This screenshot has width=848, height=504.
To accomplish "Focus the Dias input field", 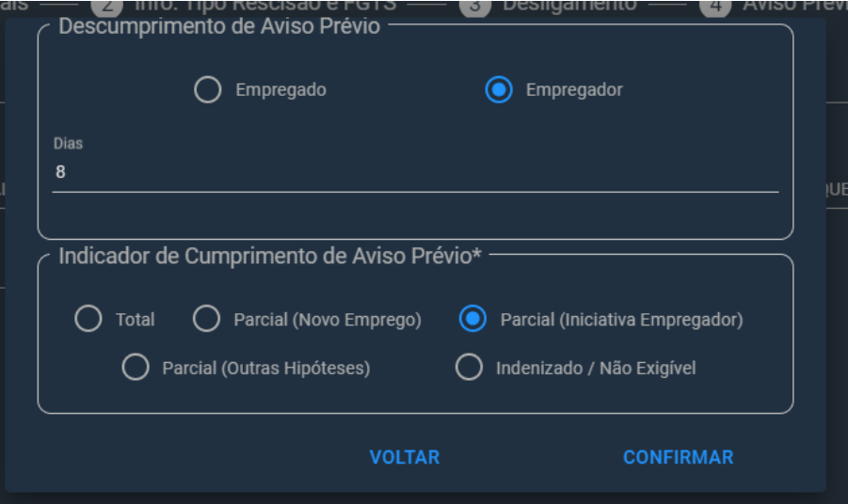I will coord(415,172).
